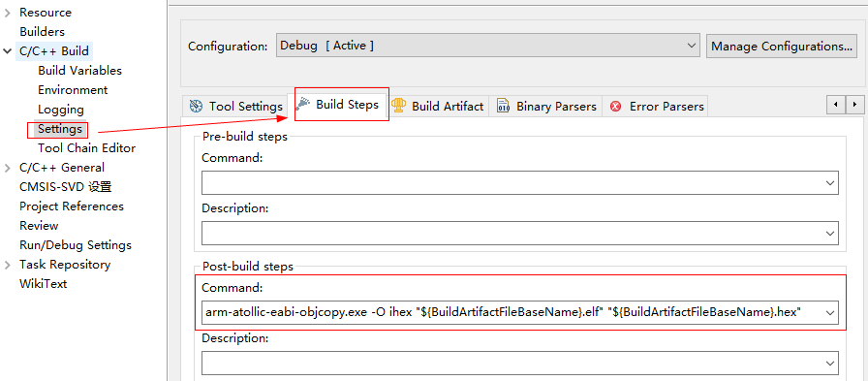
Task: Collapse the C/C++ Build tree node
Action: 8,51
